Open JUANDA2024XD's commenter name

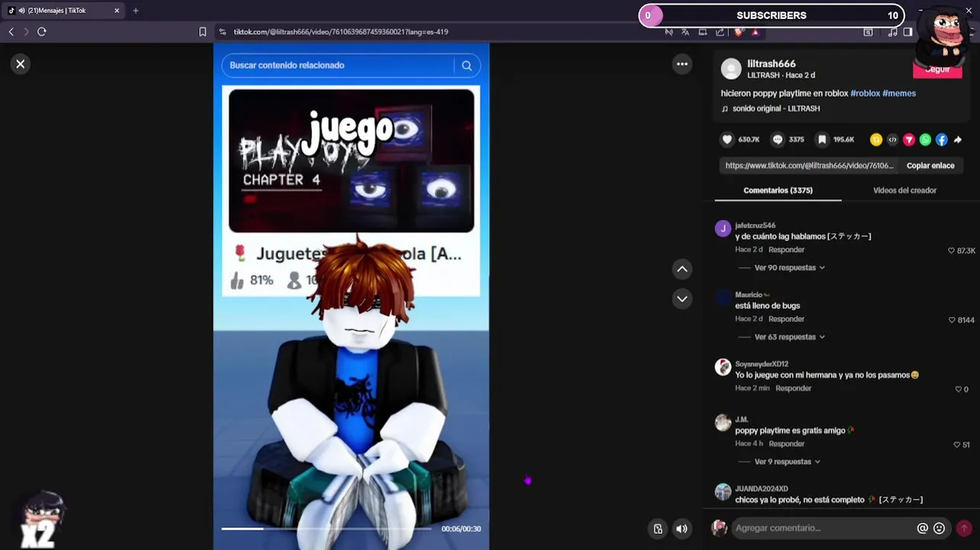point(761,489)
